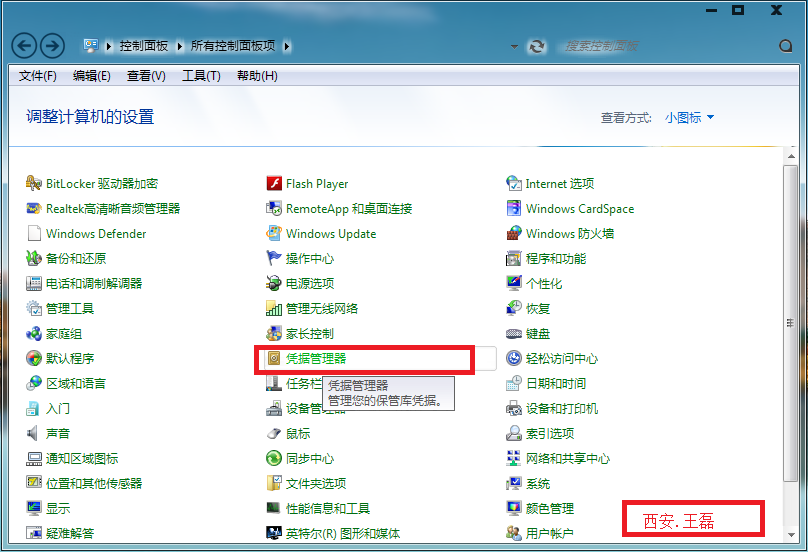Click the search magnifier icon
808x552 pixels.
[x=785, y=46]
